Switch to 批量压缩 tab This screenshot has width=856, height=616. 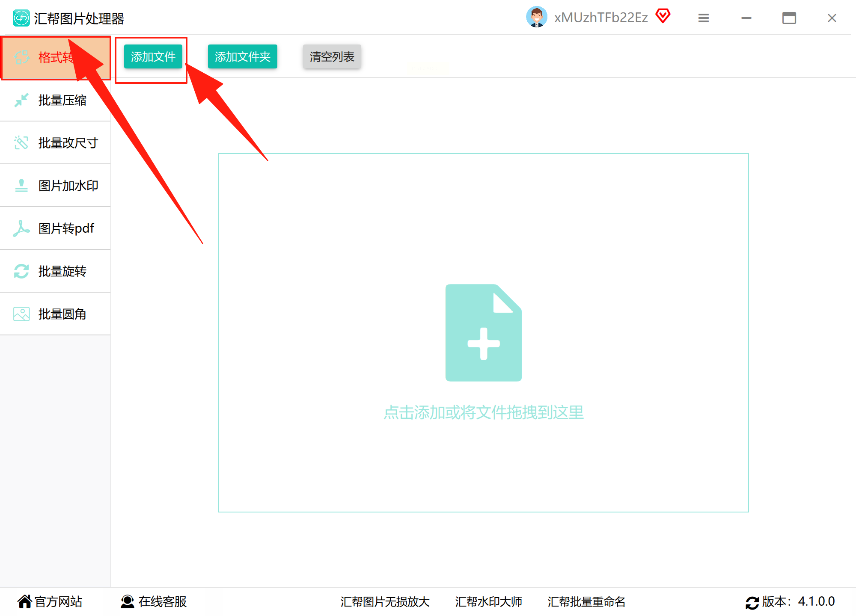(62, 100)
